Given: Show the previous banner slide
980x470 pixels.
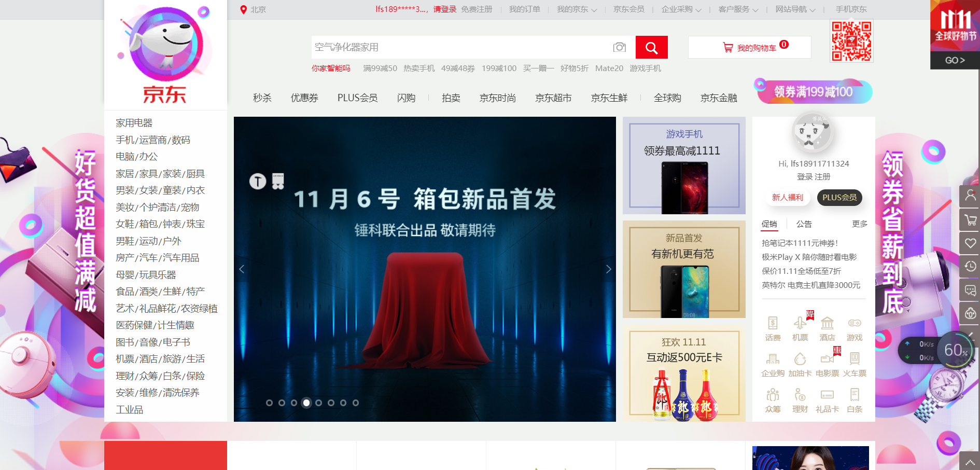Looking at the screenshot, I should point(242,269).
